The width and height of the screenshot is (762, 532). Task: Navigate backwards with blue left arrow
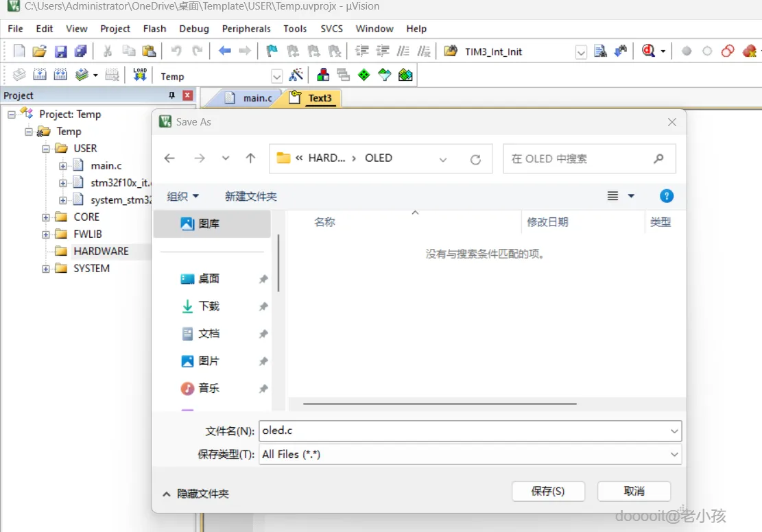[x=224, y=51]
